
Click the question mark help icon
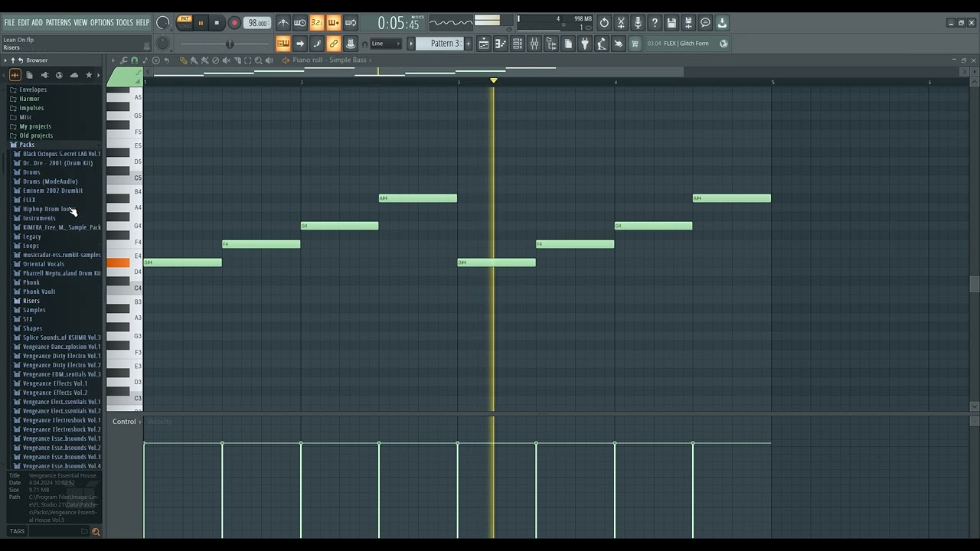(655, 23)
